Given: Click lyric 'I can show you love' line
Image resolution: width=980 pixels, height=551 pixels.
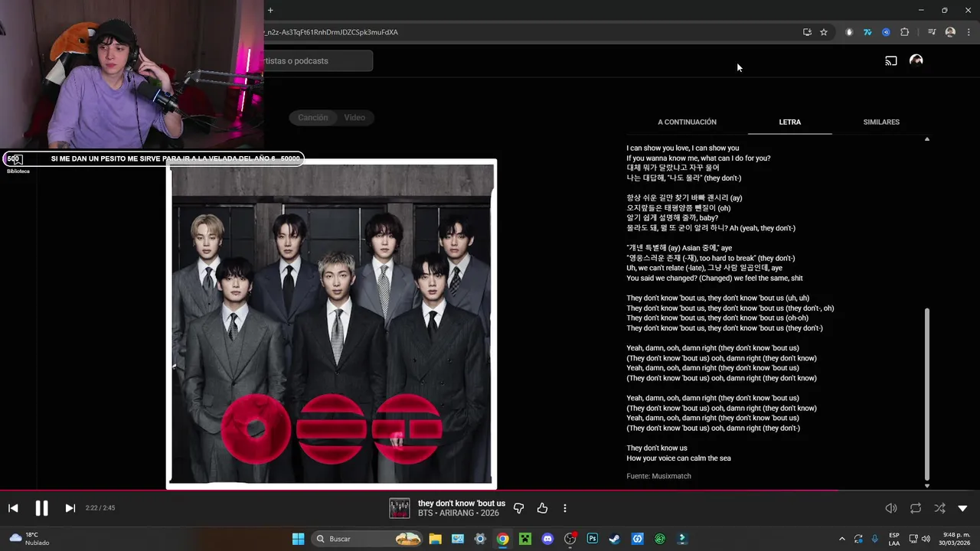Looking at the screenshot, I should (x=683, y=148).
